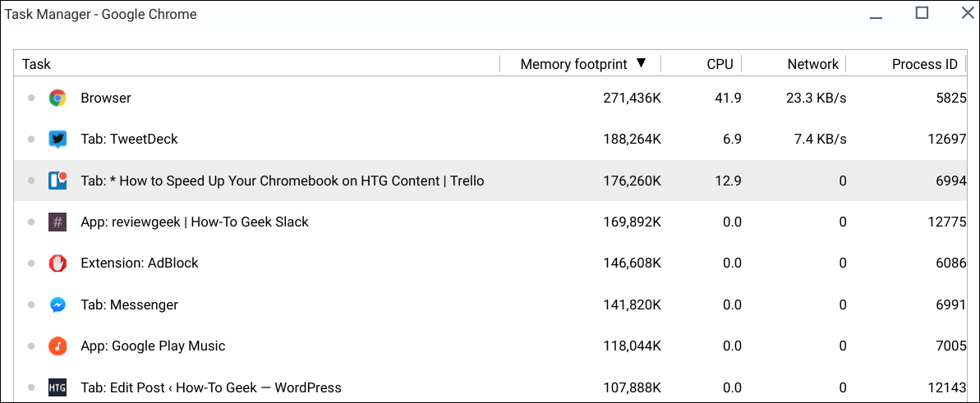The width and height of the screenshot is (980, 403).
Task: Click the Memory footprint sort arrow
Action: [x=642, y=64]
